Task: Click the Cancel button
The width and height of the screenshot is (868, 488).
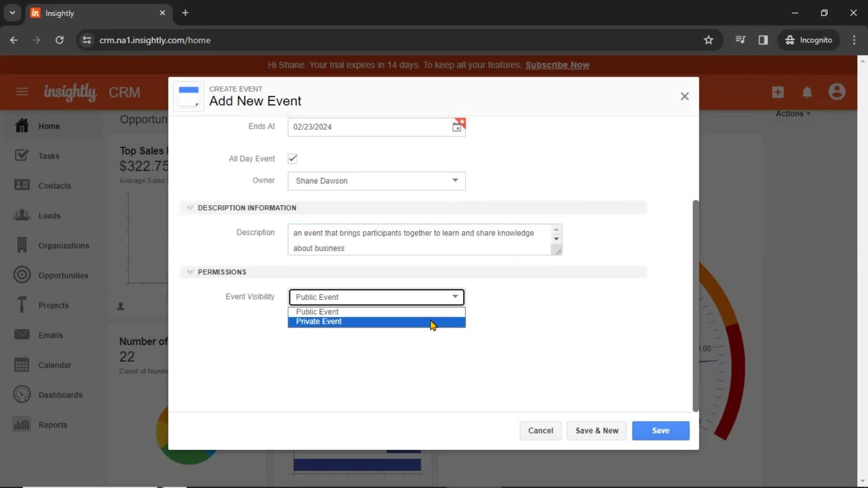Action: (540, 431)
